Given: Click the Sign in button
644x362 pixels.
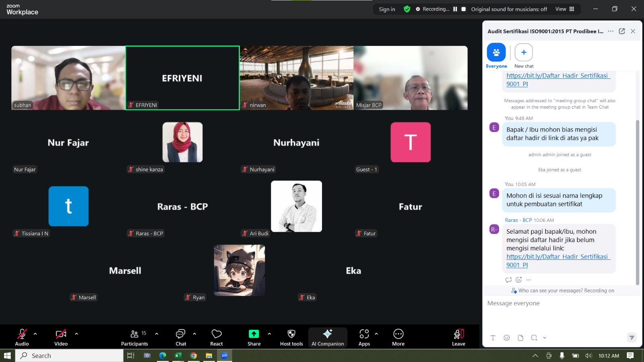Looking at the screenshot, I should click(387, 9).
